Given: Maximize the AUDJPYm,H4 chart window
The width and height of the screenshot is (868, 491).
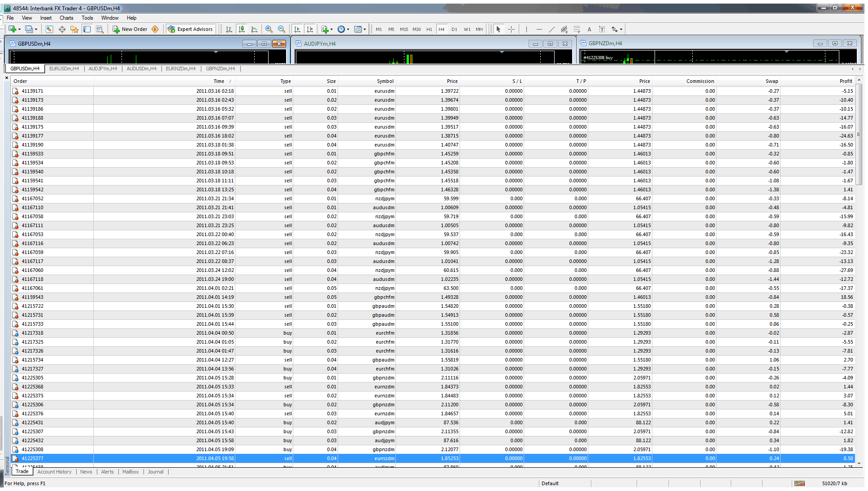Looking at the screenshot, I should click(x=550, y=43).
